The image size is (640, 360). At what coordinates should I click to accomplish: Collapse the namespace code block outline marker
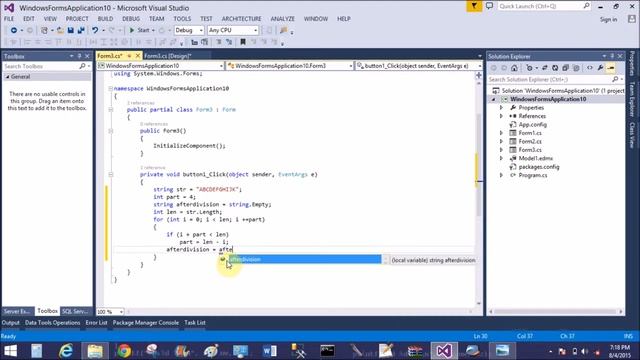(x=111, y=89)
